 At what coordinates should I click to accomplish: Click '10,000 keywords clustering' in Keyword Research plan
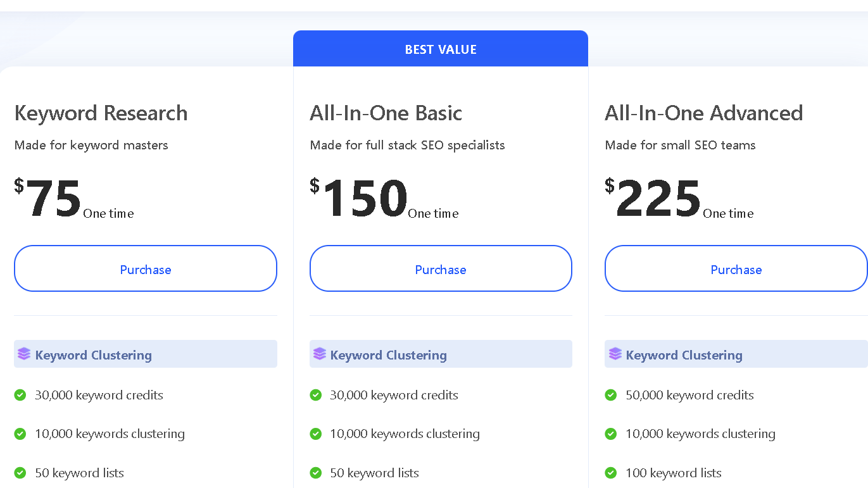coord(110,434)
